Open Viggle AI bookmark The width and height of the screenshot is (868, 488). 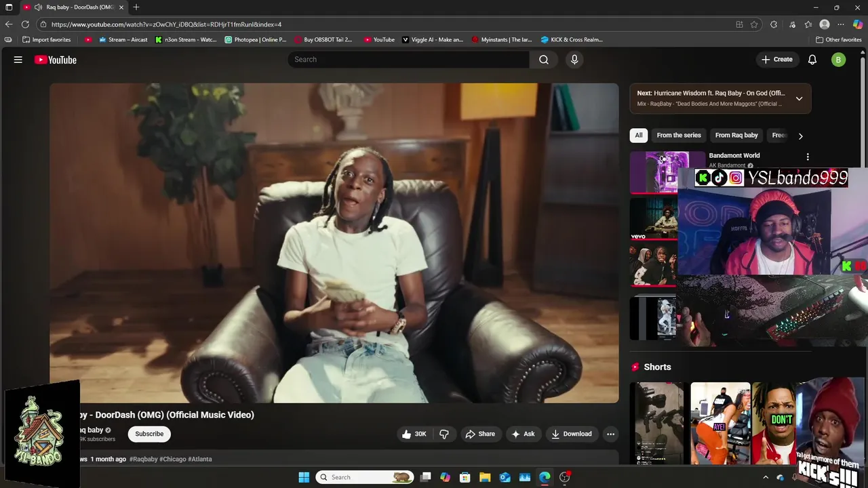(x=433, y=39)
